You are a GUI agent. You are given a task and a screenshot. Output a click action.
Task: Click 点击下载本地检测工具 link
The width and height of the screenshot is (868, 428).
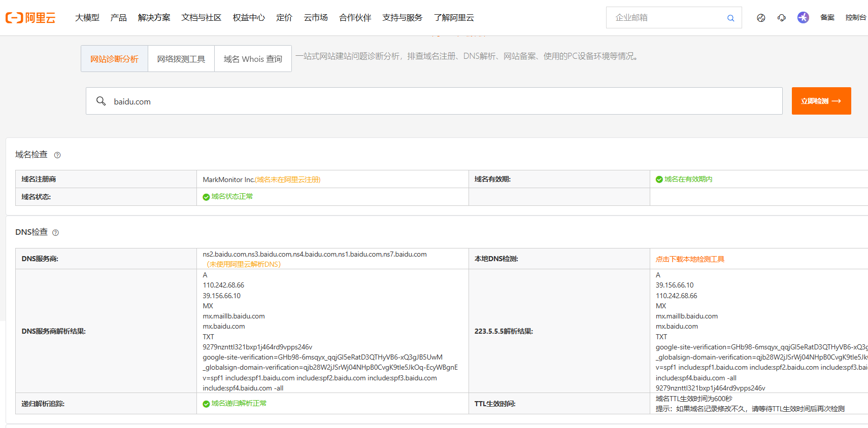(690, 259)
